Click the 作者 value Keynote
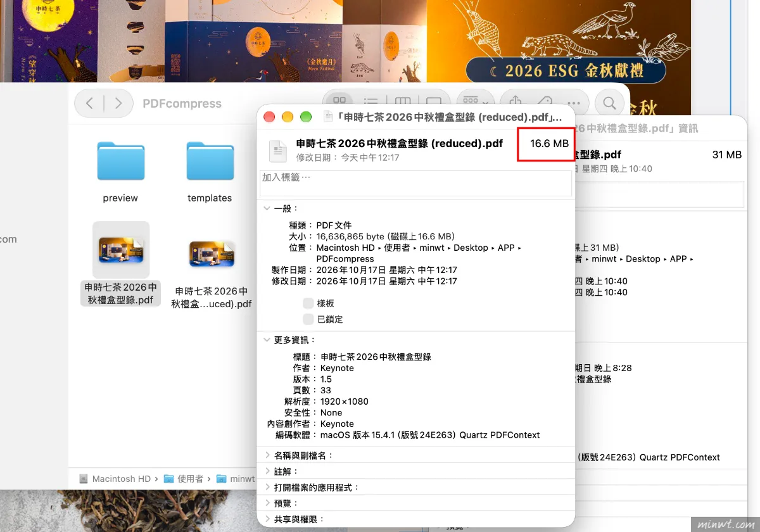The image size is (760, 532). [337, 368]
